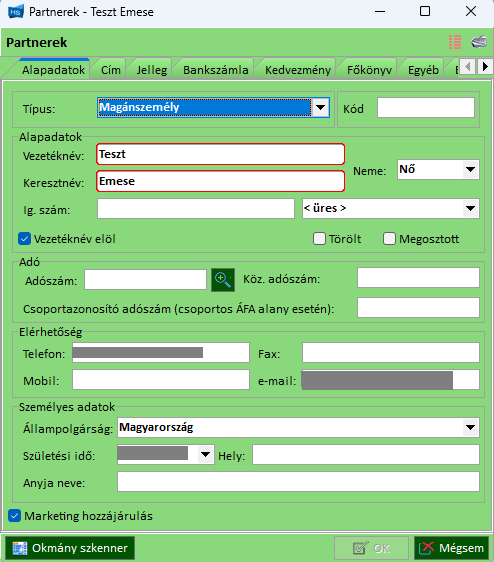Switch to the Bankszámla tab

(x=215, y=70)
